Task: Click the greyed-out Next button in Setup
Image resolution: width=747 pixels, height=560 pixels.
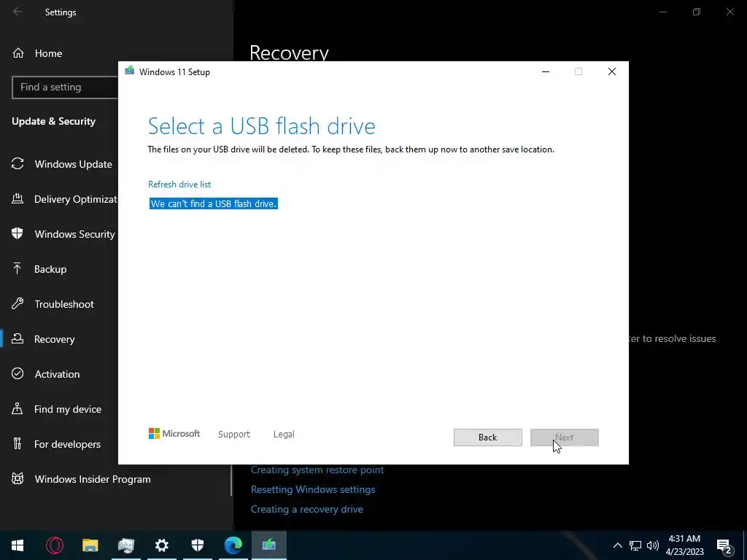Action: coord(564,437)
